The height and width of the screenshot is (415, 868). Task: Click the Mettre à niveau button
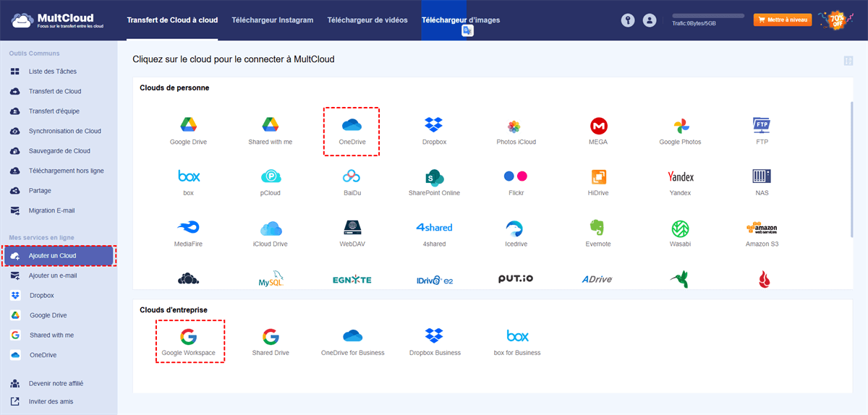[783, 20]
